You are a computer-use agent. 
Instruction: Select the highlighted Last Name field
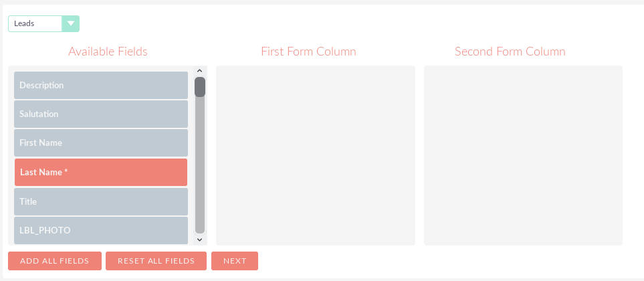101,173
